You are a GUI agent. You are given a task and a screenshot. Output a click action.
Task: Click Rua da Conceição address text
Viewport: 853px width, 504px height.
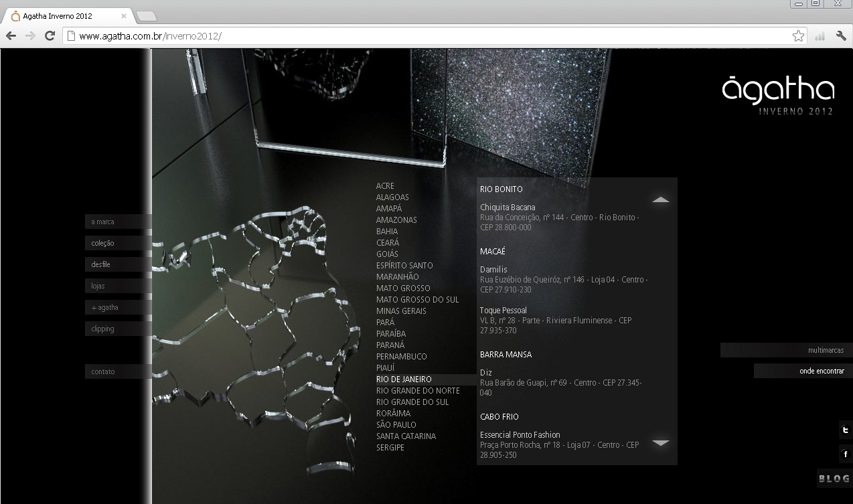click(x=560, y=223)
